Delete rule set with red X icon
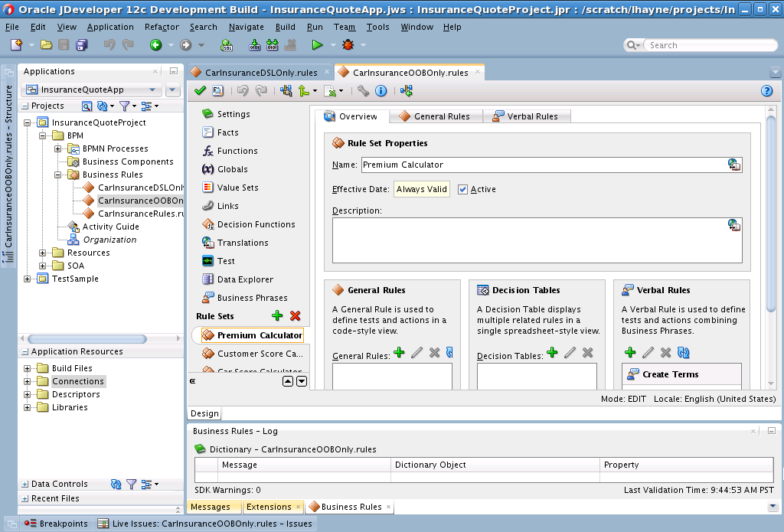 (x=295, y=315)
